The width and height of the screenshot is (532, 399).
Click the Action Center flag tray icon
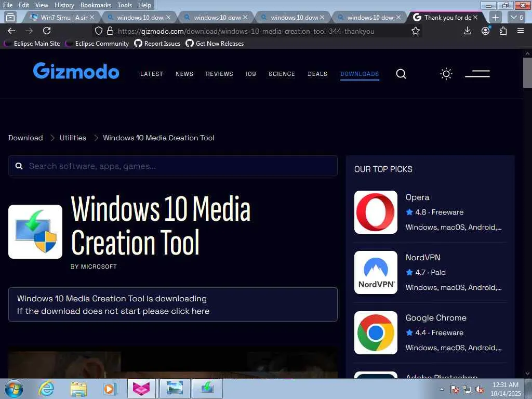455,390
